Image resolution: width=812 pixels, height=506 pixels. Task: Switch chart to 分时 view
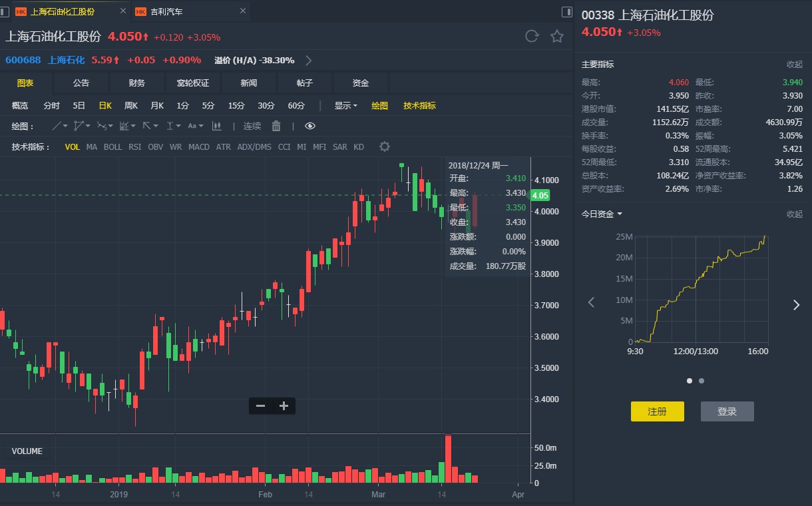click(51, 106)
